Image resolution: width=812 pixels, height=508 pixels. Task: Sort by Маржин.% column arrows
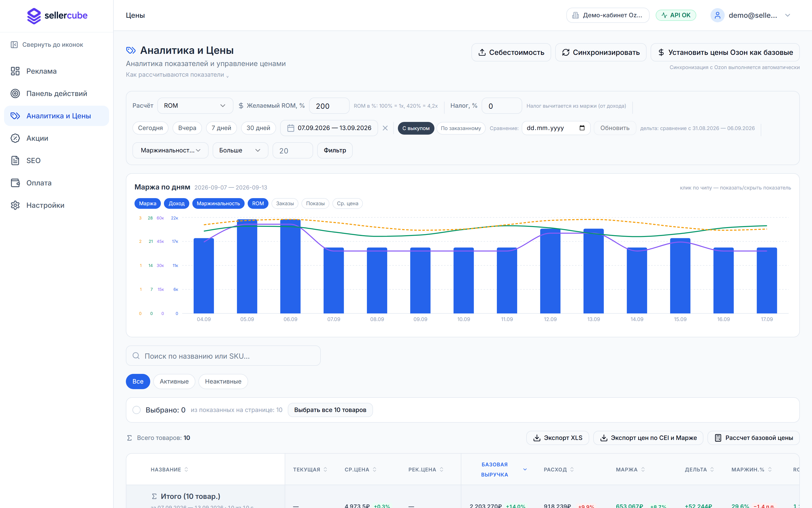(x=770, y=469)
